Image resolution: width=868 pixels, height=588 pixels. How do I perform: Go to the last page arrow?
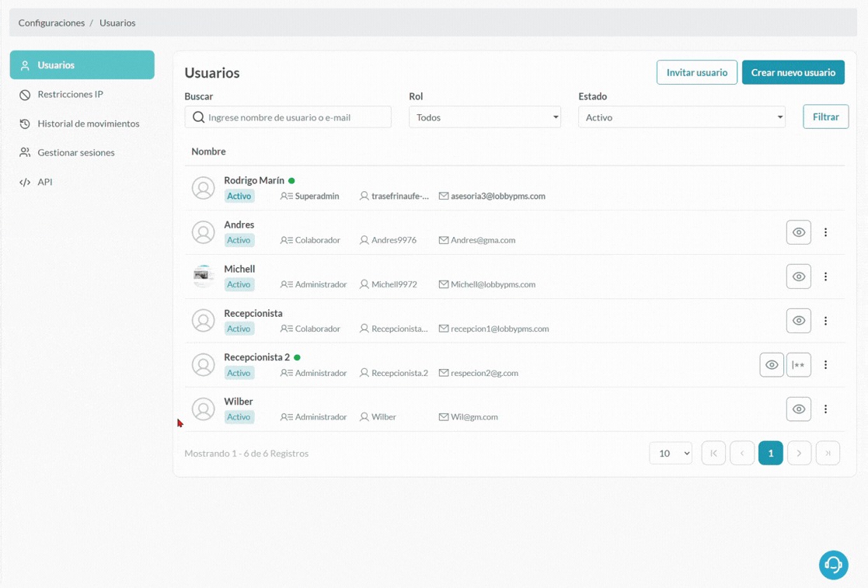click(828, 453)
